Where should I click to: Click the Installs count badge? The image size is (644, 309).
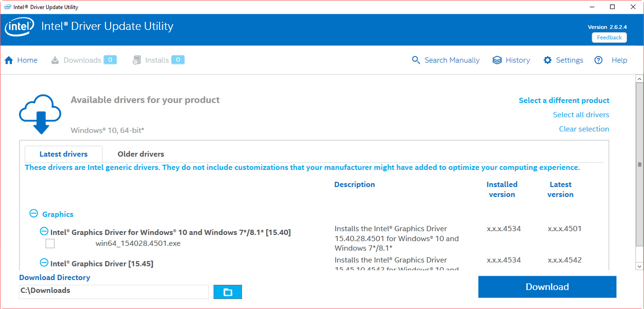[x=178, y=60]
